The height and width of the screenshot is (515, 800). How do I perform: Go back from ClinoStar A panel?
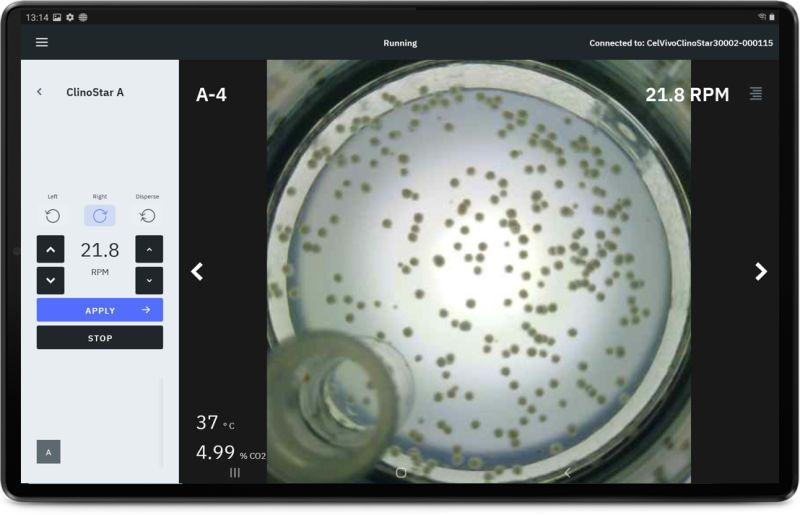[39, 92]
